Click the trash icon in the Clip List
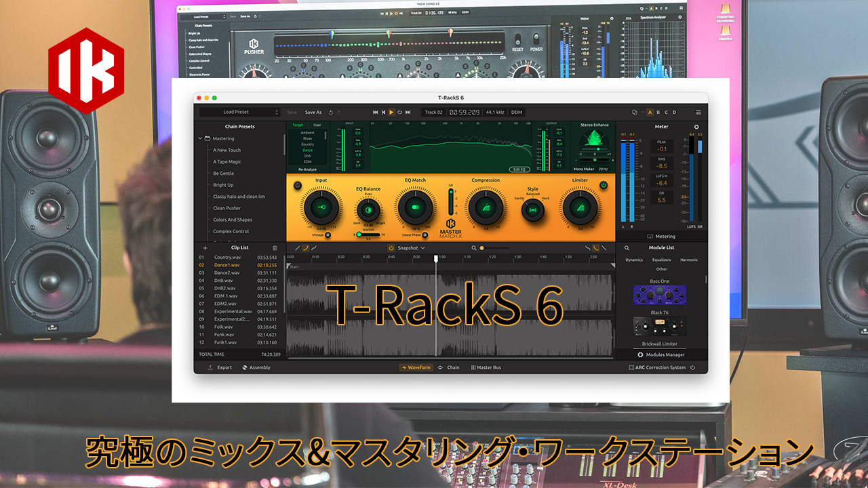 [275, 247]
